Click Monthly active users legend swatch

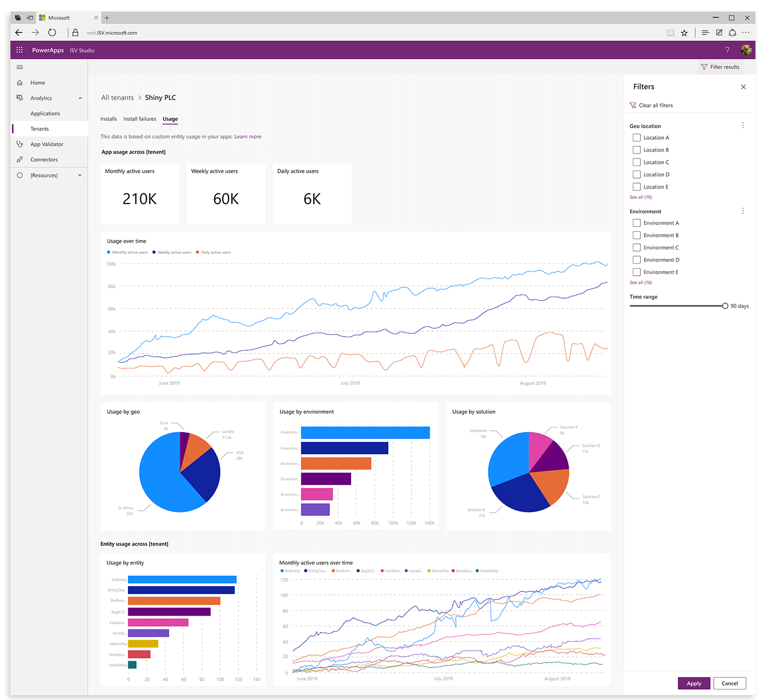pos(108,252)
